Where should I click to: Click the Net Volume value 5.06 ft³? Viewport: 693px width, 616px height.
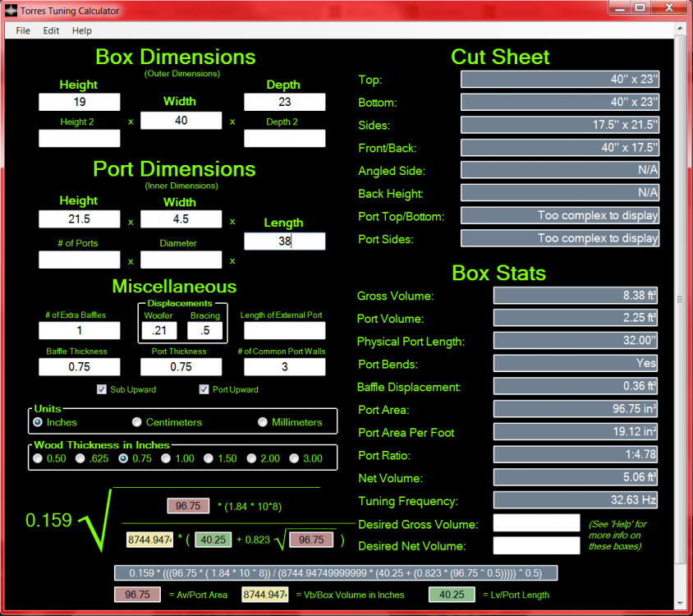(576, 477)
